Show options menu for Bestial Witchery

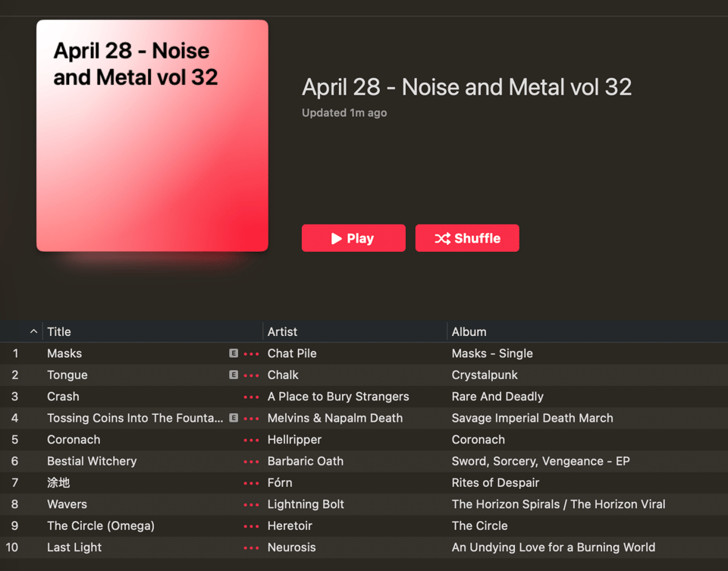coord(251,461)
